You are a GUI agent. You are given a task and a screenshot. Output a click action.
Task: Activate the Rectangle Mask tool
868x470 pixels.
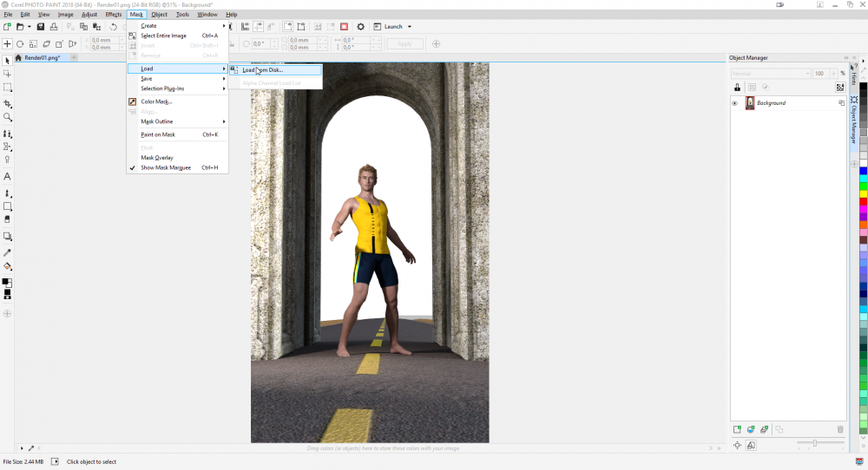7,88
